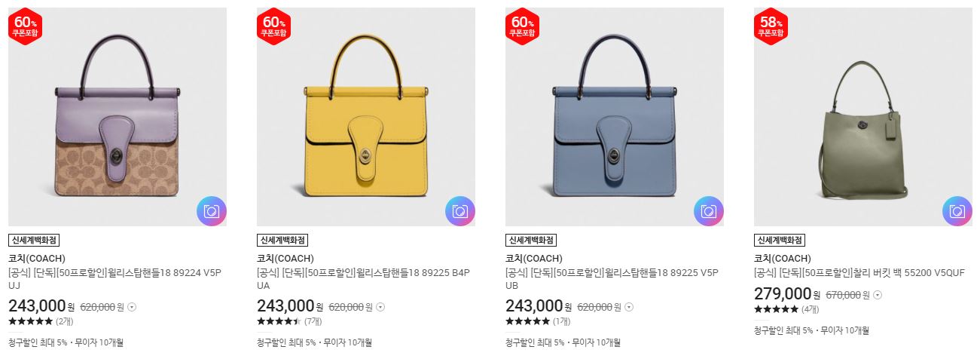Expand price details arrow for 89225 B4PUA bag

click(380, 307)
